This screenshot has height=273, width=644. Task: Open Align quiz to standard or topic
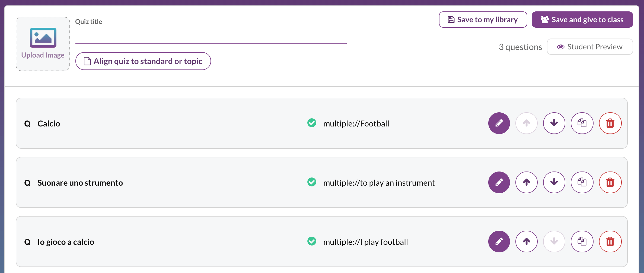(143, 61)
